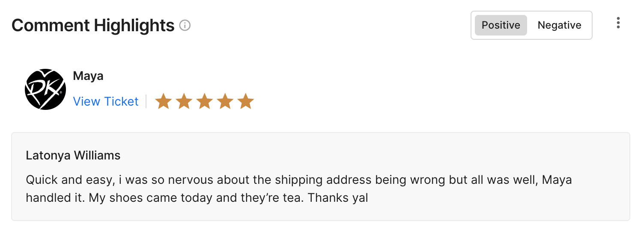Click agent name Maya beside the avatar
644x230 pixels.
(x=88, y=76)
